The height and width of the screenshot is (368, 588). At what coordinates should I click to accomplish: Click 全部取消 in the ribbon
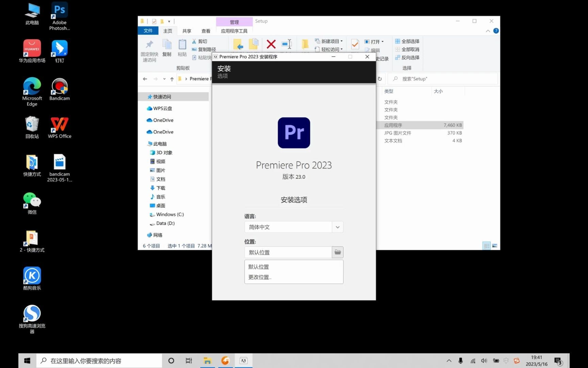[x=407, y=49]
